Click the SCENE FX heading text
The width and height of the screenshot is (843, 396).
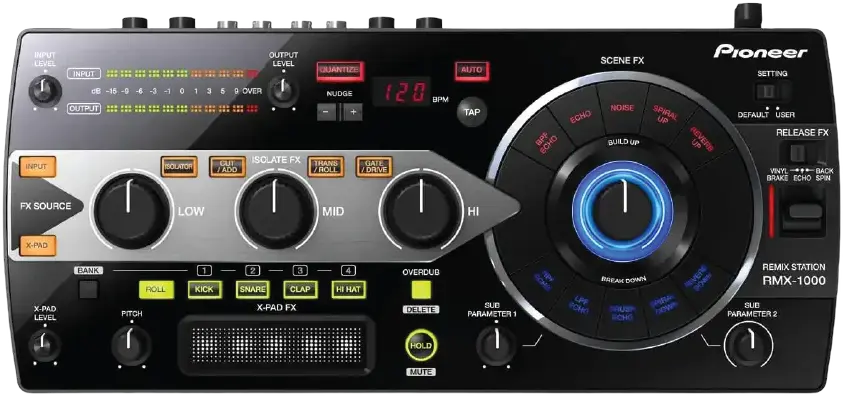(622, 61)
